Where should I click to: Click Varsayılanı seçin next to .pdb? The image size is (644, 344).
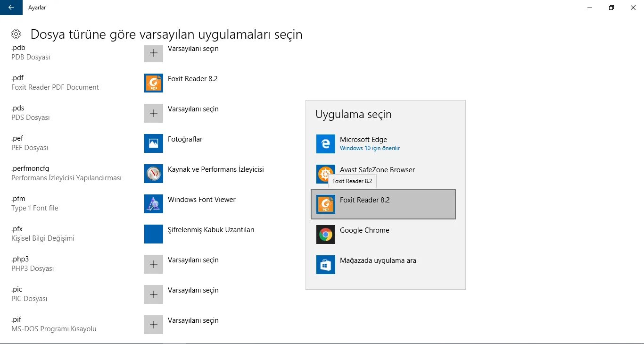[x=193, y=49]
